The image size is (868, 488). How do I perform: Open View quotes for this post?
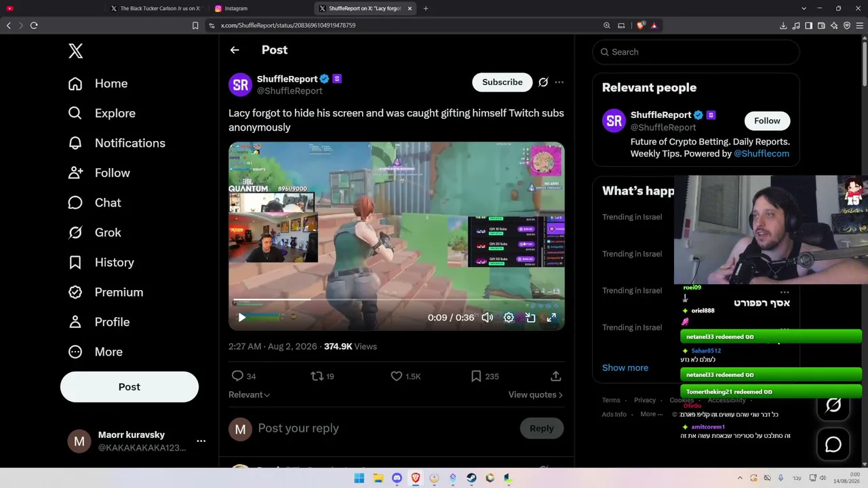(536, 394)
